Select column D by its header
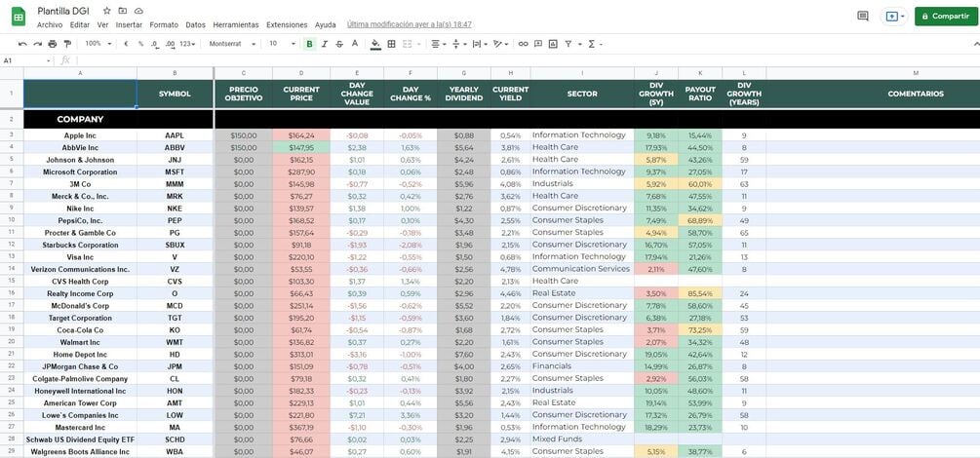 pos(301,73)
